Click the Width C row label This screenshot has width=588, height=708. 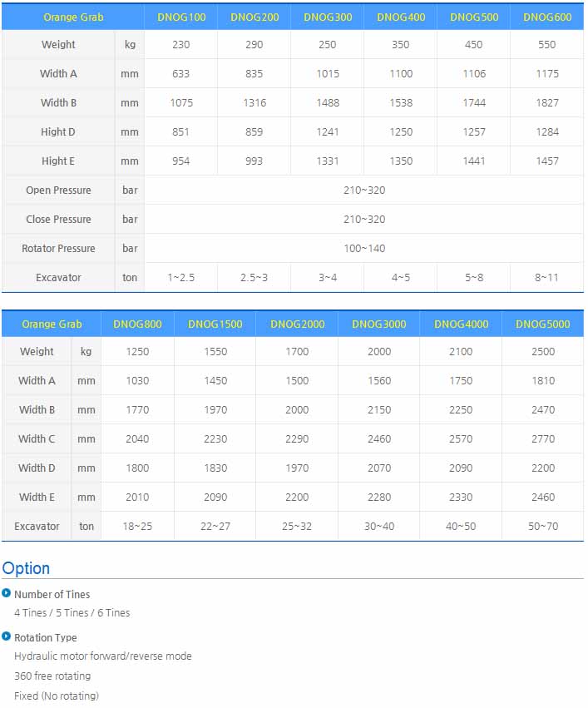37,439
